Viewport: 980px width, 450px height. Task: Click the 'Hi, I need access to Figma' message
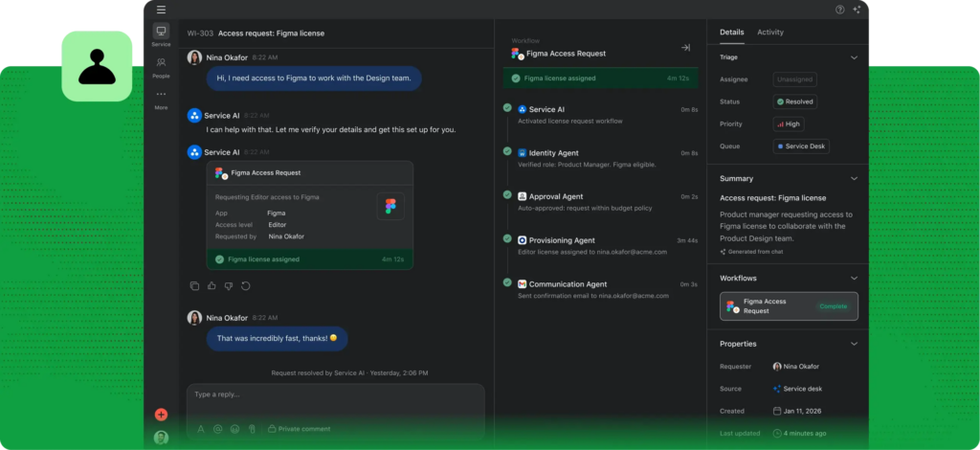(x=314, y=79)
